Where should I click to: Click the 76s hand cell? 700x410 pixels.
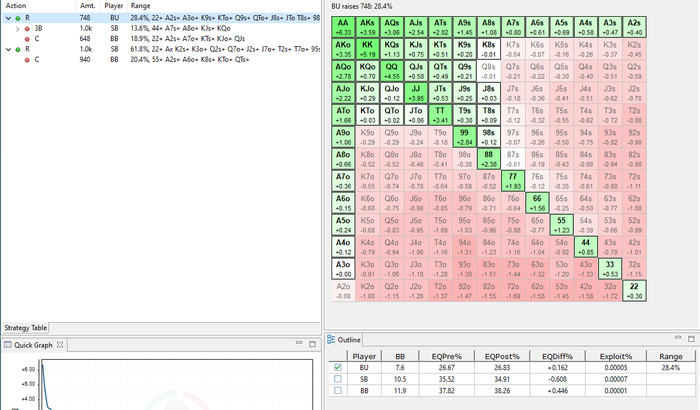(x=537, y=180)
